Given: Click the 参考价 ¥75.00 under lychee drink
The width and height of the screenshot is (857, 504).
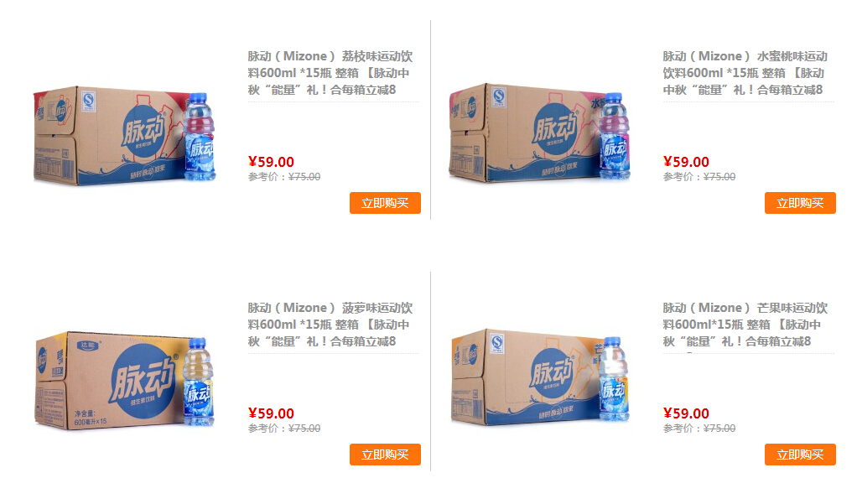Looking at the screenshot, I should click(x=284, y=177).
